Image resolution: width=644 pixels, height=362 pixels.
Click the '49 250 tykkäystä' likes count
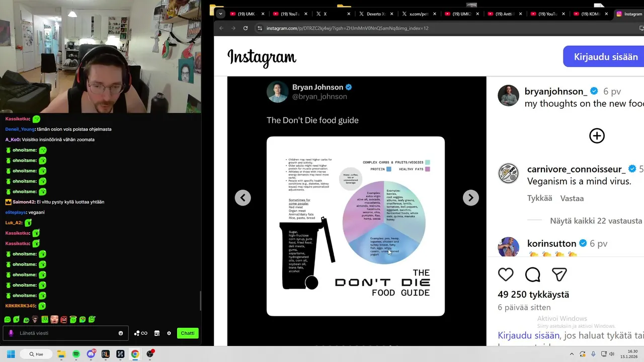tap(533, 295)
